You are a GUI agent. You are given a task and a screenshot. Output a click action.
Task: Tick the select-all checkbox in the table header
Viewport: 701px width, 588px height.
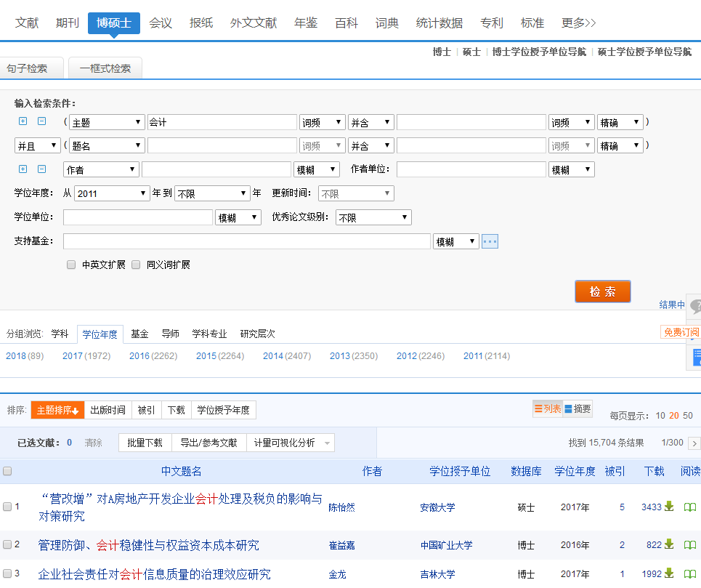tap(7, 471)
